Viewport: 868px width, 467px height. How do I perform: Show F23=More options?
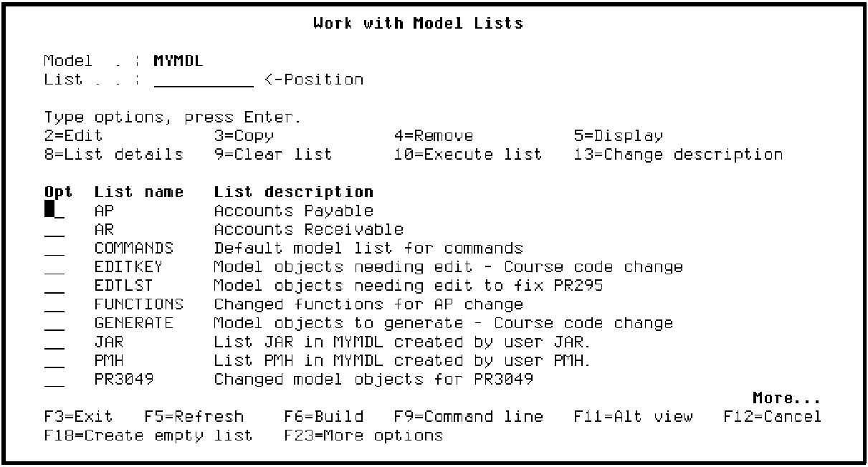click(x=363, y=435)
